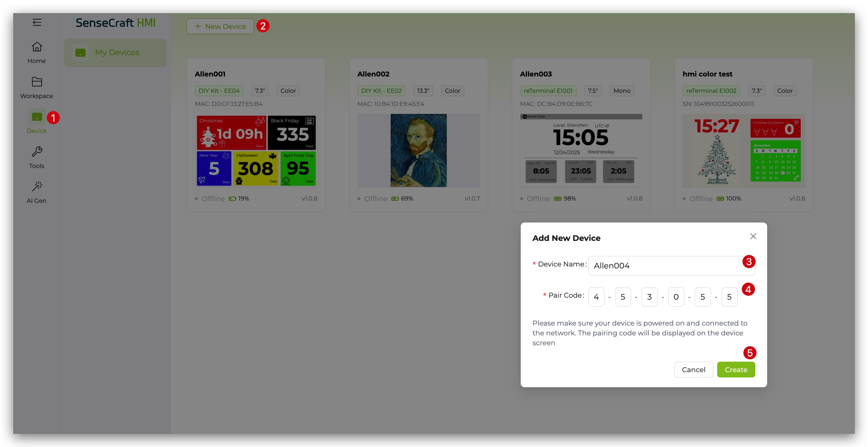Open the Home section icon
The image size is (868, 447).
[x=37, y=47]
